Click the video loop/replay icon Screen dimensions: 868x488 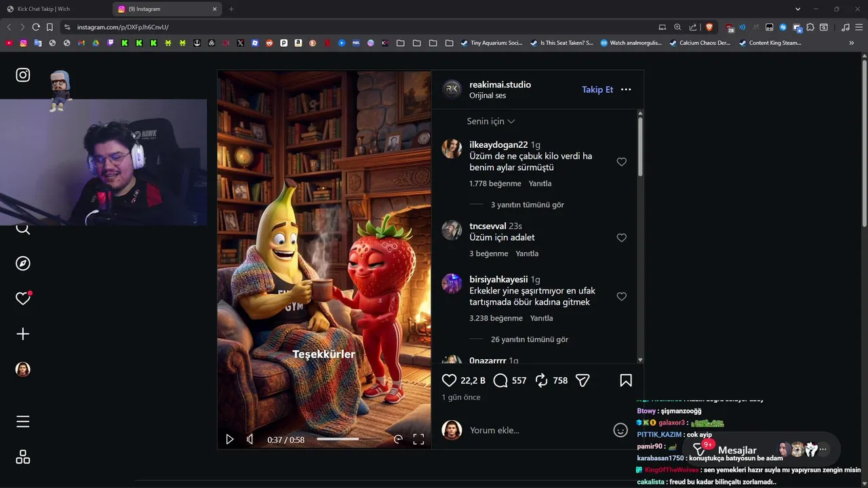[398, 439]
